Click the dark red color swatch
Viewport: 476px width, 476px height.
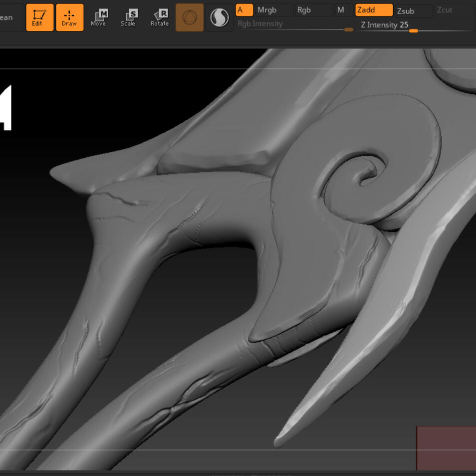(446, 448)
